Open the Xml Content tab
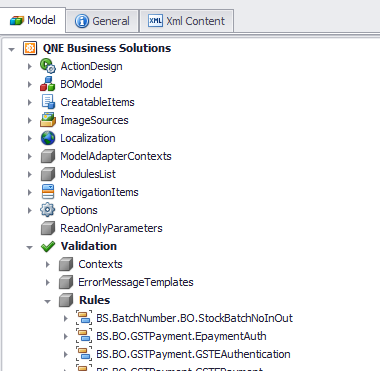Image resolution: width=381 pixels, height=372 pixels. [186, 21]
